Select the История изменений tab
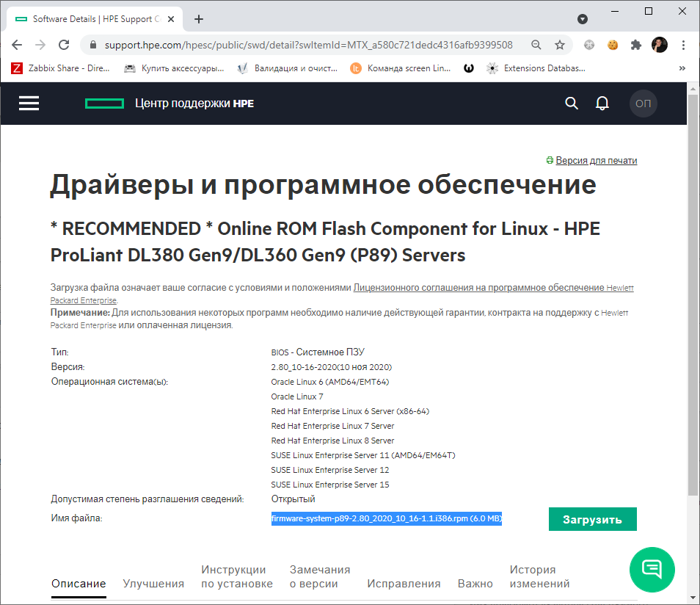The image size is (700, 605). click(539, 576)
